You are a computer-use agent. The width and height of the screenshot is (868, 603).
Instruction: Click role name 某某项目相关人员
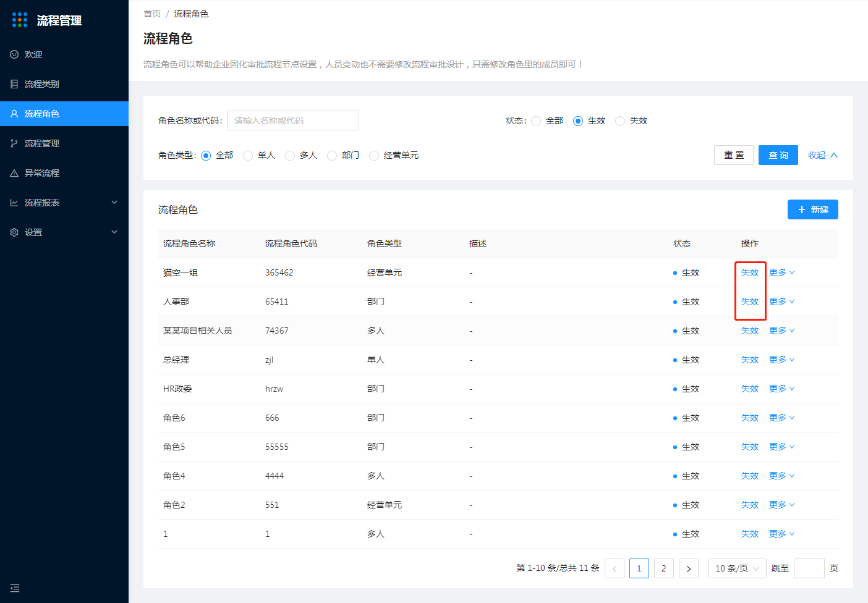198,331
